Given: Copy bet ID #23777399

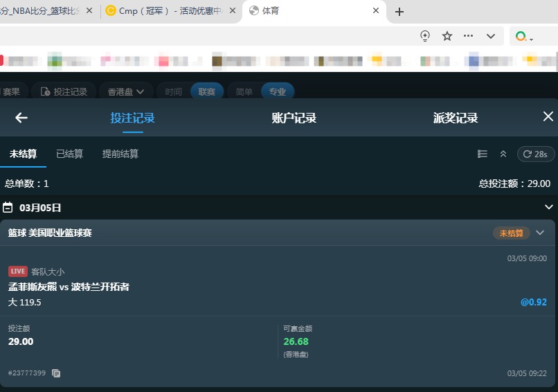Looking at the screenshot, I should click(x=56, y=373).
